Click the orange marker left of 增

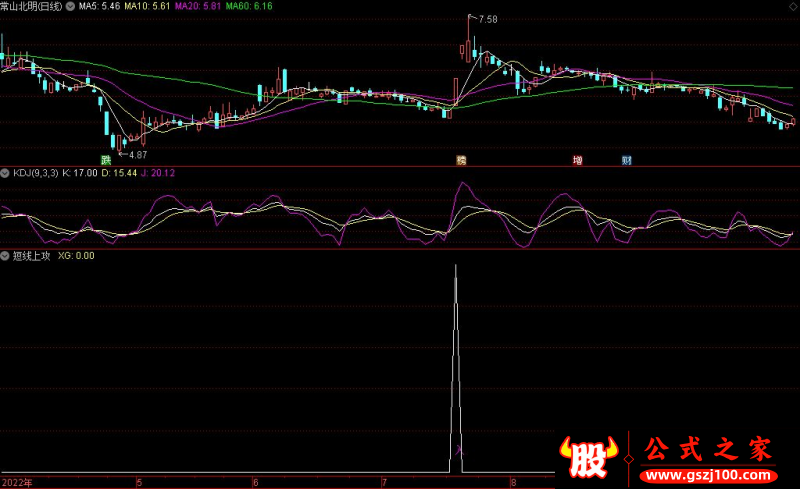point(461,160)
